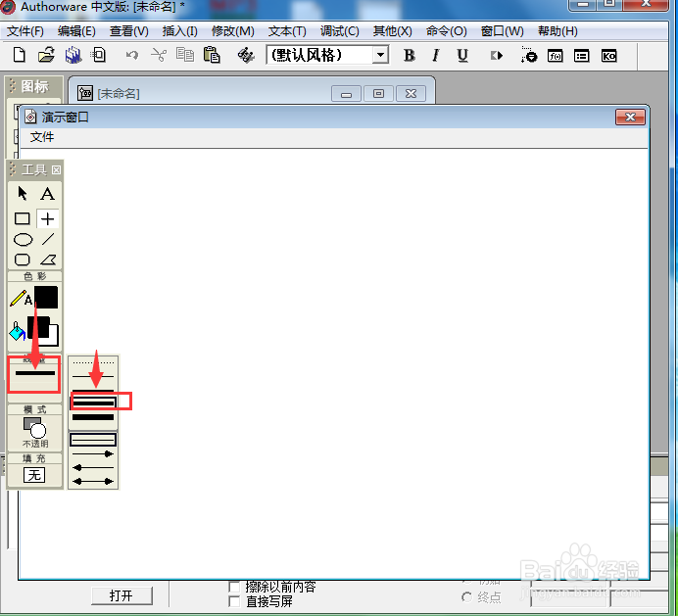Open the line style selector in toolbox
Screen dimensions: 678x616
(34, 374)
